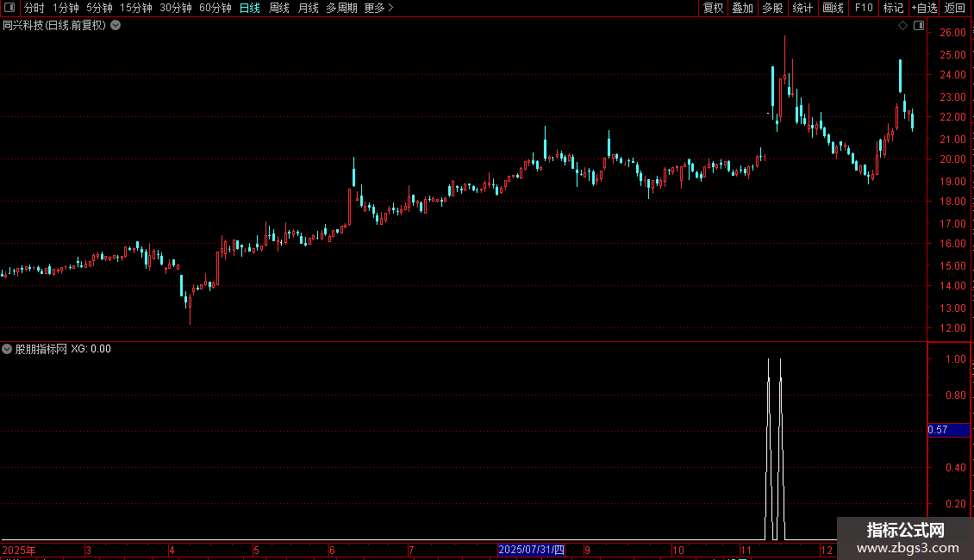This screenshot has height=560, width=974.
Task: Click month 6 on the time axis
Action: [333, 550]
